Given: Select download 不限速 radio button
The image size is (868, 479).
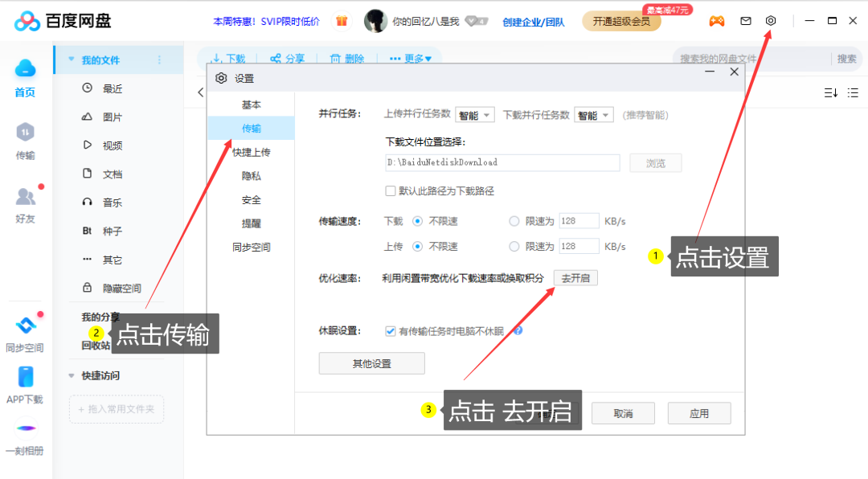Looking at the screenshot, I should [x=417, y=221].
